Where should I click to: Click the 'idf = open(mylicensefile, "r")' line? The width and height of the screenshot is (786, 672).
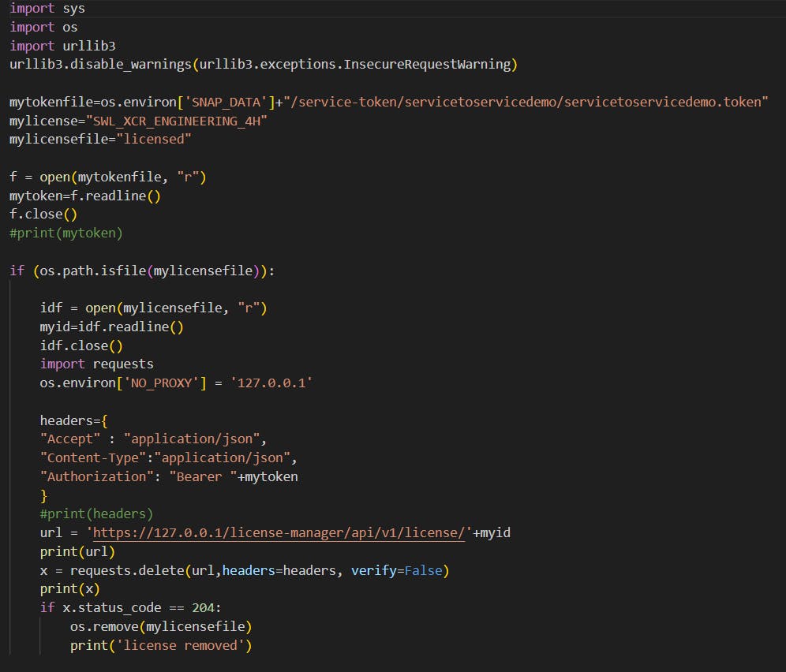pos(153,308)
